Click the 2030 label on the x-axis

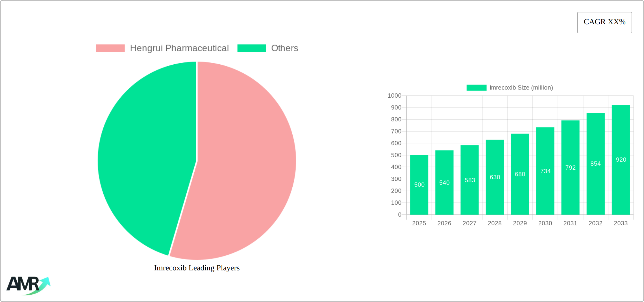(x=545, y=223)
